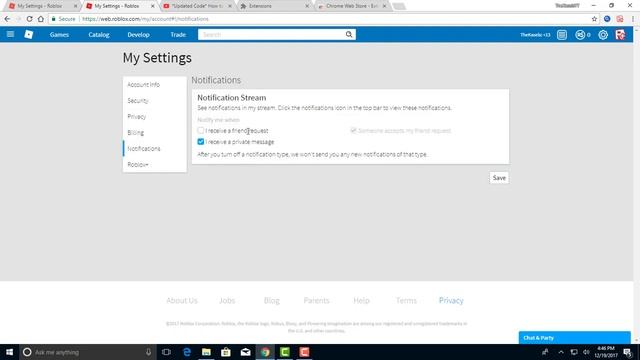Open Jobs footer link
Screen dimensions: 640x360
pos(227,300)
